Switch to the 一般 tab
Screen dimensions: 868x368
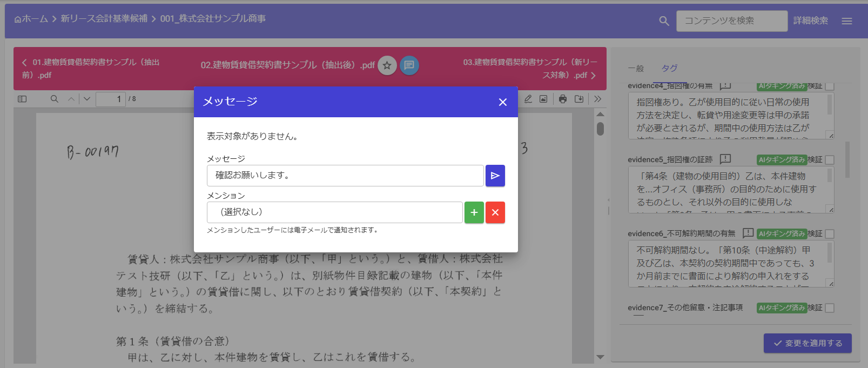(x=636, y=69)
